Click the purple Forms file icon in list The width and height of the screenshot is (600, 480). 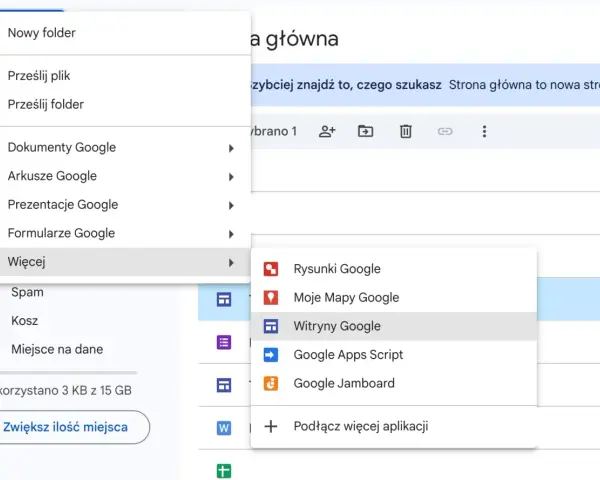pyautogui.click(x=224, y=342)
